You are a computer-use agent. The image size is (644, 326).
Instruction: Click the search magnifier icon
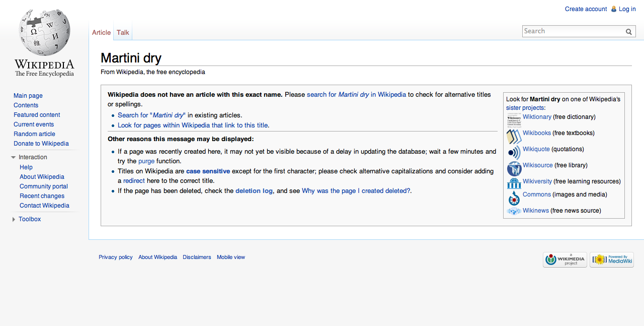pyautogui.click(x=629, y=32)
